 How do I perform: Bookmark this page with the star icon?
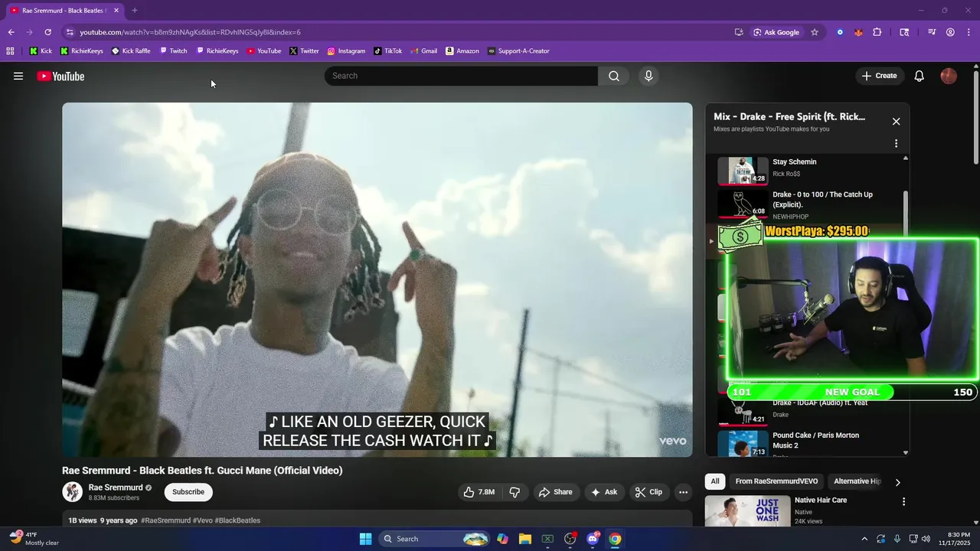coord(815,32)
